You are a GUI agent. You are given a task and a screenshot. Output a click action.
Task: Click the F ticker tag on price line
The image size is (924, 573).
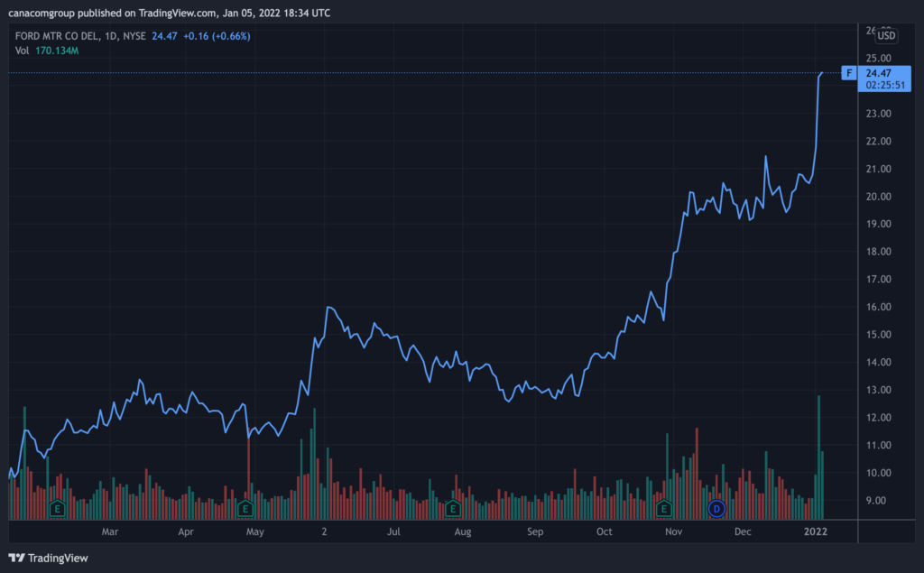tap(849, 73)
